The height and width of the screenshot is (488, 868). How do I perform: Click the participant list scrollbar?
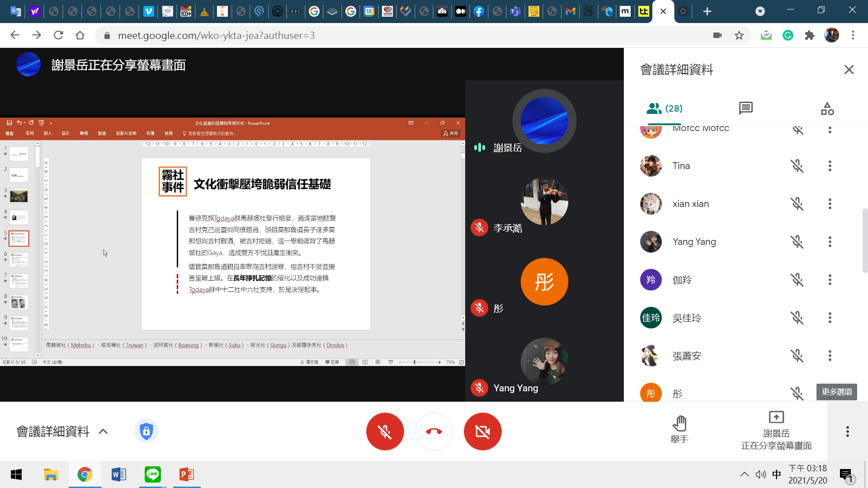point(864,239)
